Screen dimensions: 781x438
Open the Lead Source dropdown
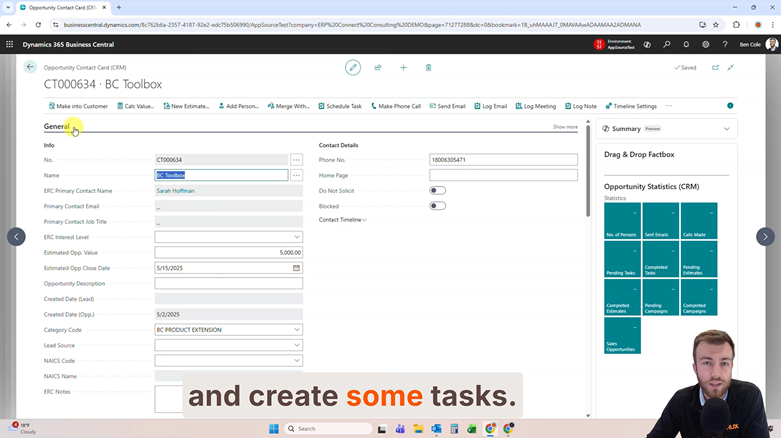click(x=297, y=345)
